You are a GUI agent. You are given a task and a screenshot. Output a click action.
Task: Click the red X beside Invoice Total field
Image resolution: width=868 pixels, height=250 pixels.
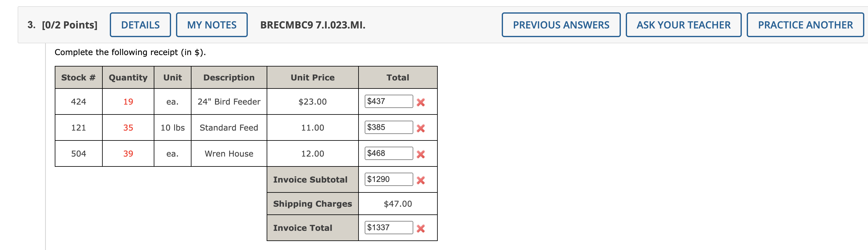click(x=420, y=228)
